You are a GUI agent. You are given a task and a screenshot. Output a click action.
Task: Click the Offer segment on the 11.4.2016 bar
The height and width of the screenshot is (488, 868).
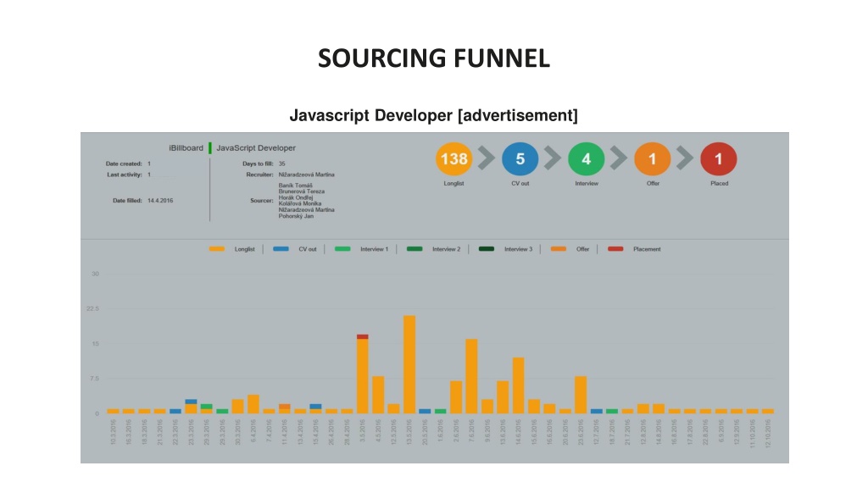coord(285,407)
